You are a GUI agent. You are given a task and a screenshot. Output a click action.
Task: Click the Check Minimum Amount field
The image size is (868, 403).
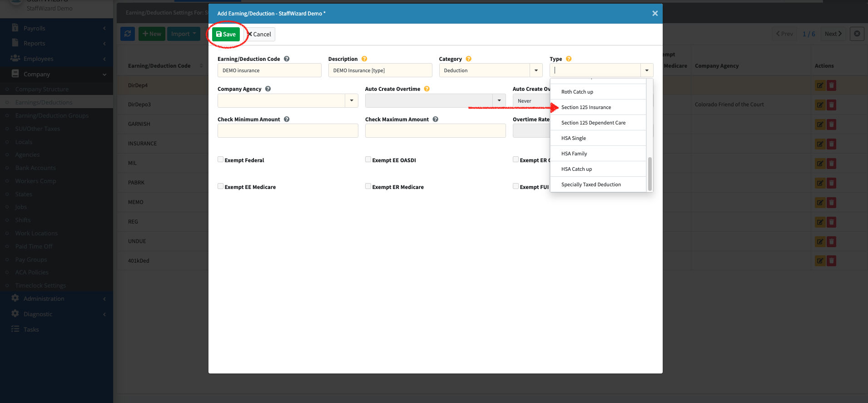click(x=288, y=131)
